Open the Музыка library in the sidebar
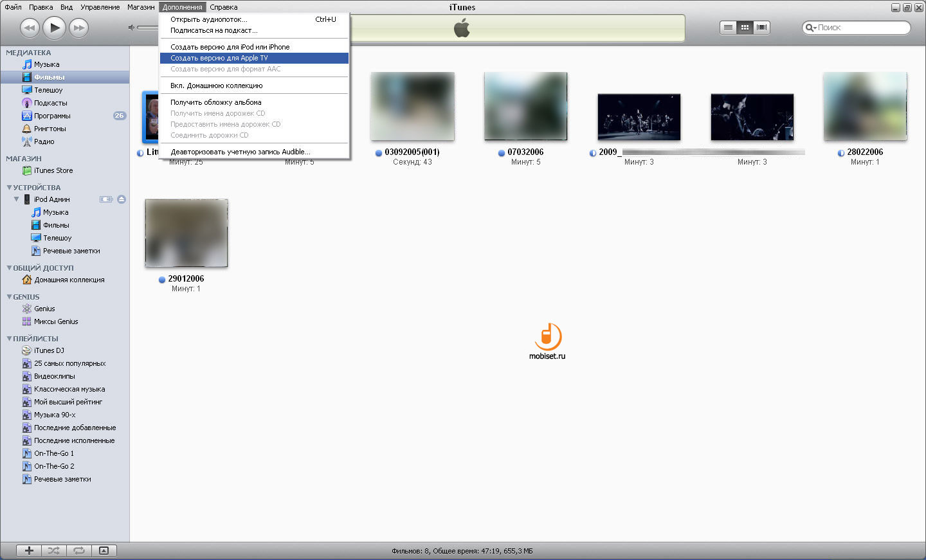 (x=46, y=64)
